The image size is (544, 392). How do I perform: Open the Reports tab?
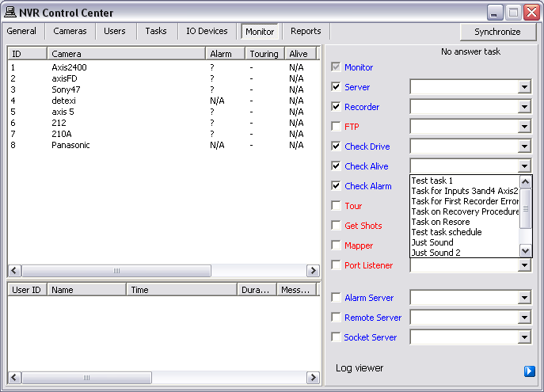click(x=306, y=31)
